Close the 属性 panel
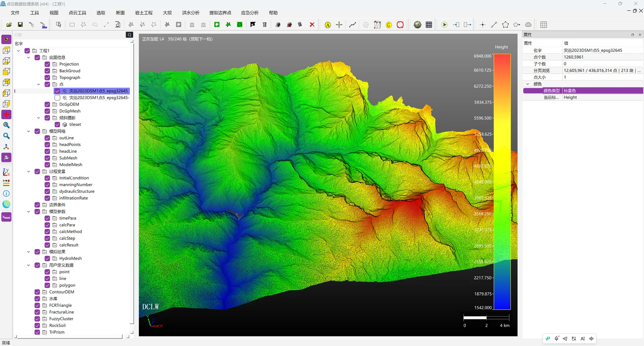The height and width of the screenshot is (346, 644). pyautogui.click(x=640, y=35)
